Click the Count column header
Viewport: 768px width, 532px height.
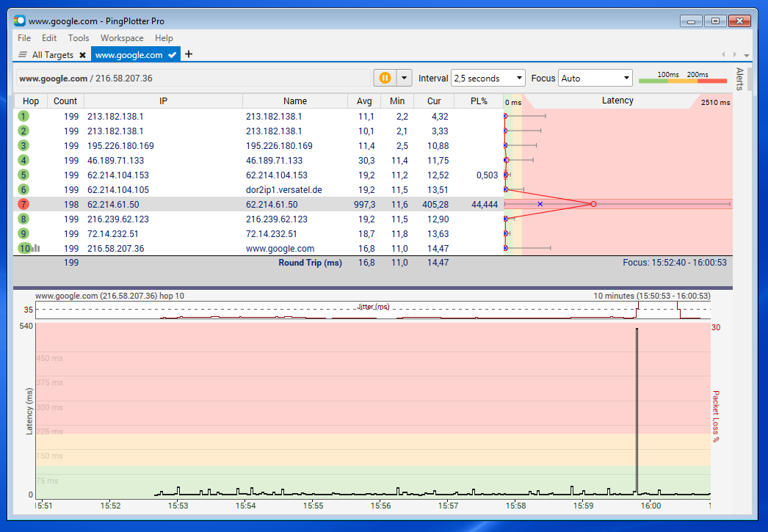[65, 101]
